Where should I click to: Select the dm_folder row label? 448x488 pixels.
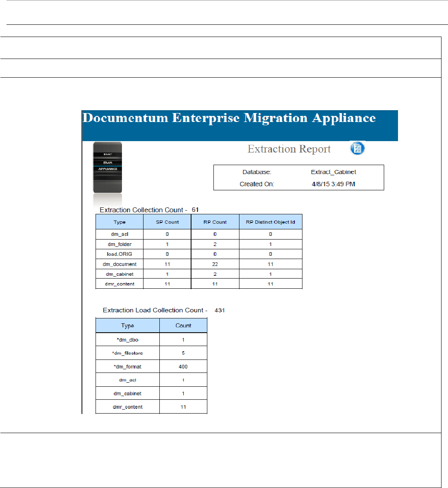point(120,244)
